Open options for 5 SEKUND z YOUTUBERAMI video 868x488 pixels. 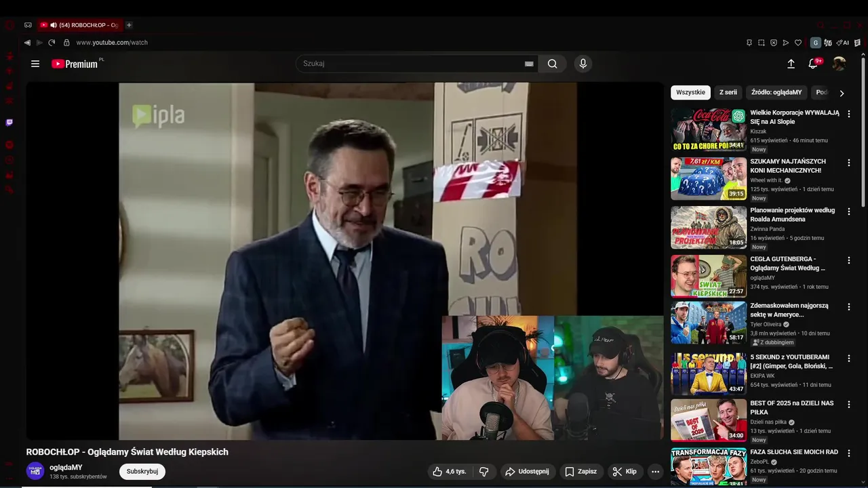pos(848,358)
